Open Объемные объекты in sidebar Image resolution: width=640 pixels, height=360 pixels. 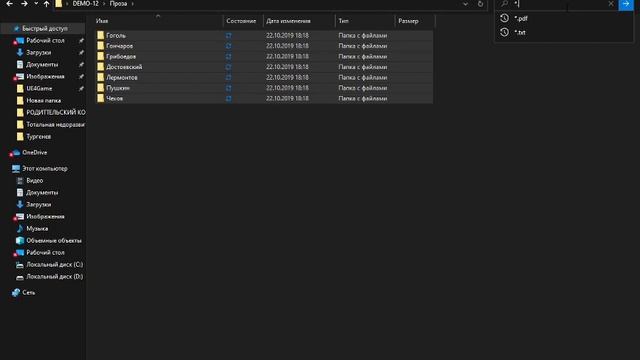pyautogui.click(x=54, y=240)
